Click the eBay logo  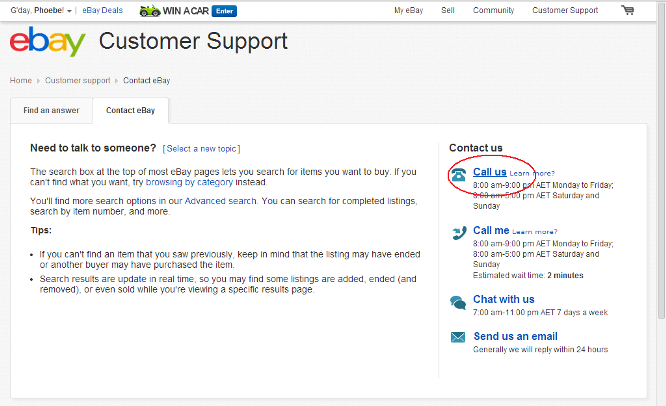[x=48, y=41]
